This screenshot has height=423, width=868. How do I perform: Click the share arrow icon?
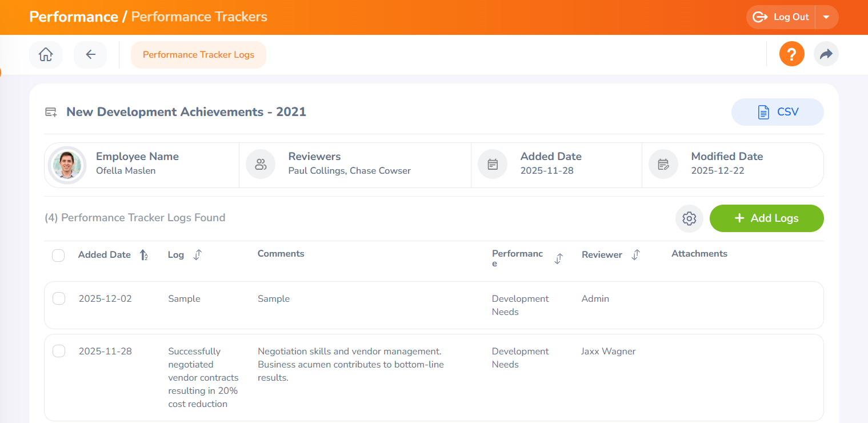[x=826, y=54]
